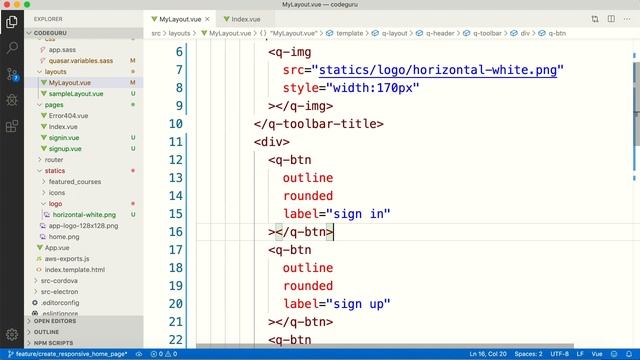Expand the router folder

click(x=84, y=160)
